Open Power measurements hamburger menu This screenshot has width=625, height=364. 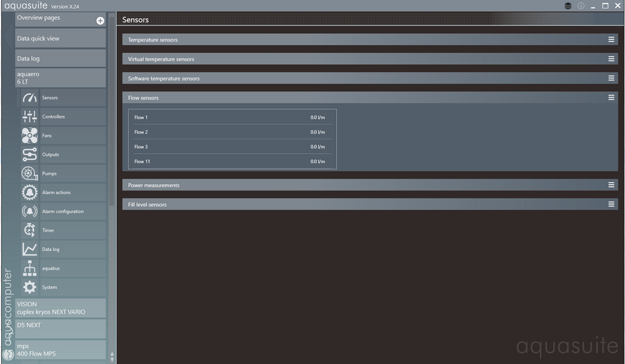point(611,185)
